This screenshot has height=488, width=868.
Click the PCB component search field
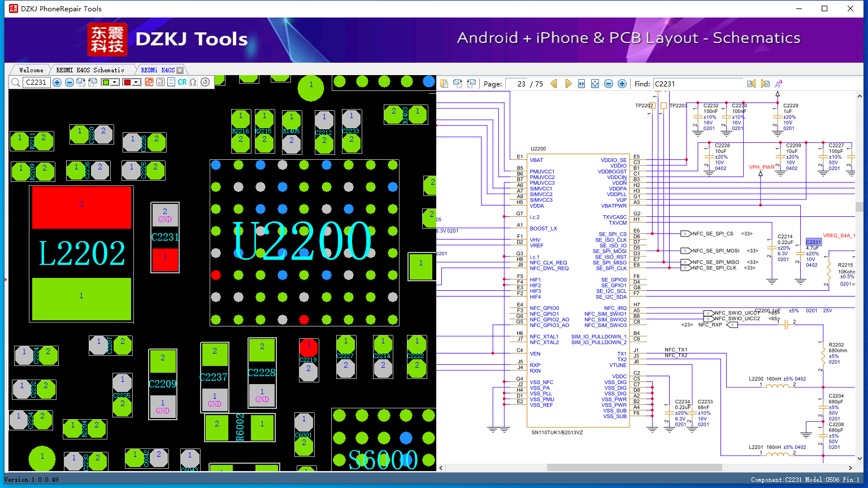point(36,82)
